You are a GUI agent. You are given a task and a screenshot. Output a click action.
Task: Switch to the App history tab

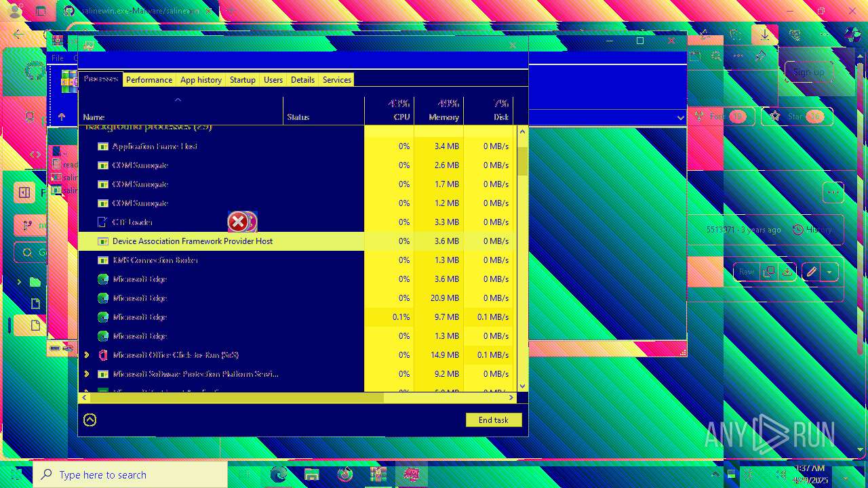pyautogui.click(x=201, y=79)
